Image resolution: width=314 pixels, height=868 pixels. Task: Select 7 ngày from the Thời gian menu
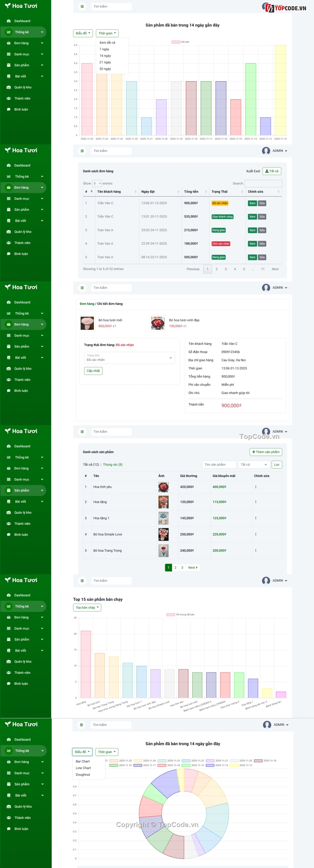104,49
